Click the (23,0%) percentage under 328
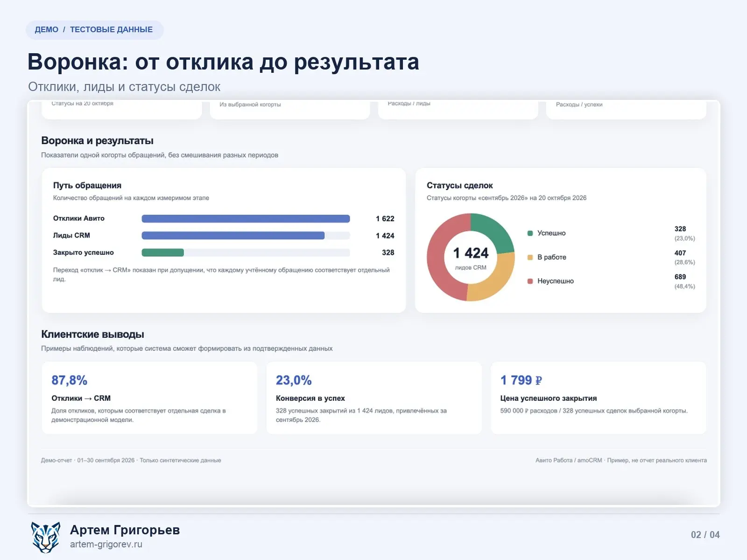 point(684,238)
